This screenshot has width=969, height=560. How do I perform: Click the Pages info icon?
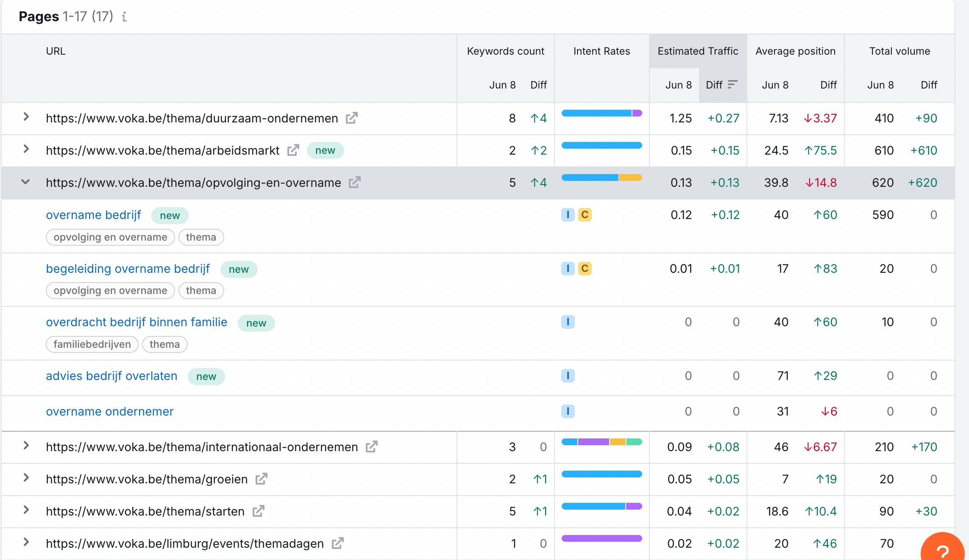(x=124, y=17)
